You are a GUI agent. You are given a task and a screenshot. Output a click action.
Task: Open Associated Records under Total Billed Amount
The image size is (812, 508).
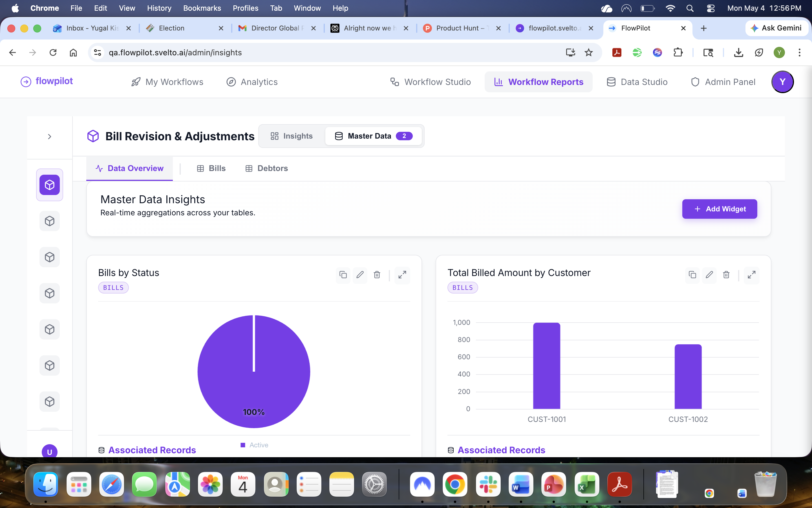(x=496, y=450)
